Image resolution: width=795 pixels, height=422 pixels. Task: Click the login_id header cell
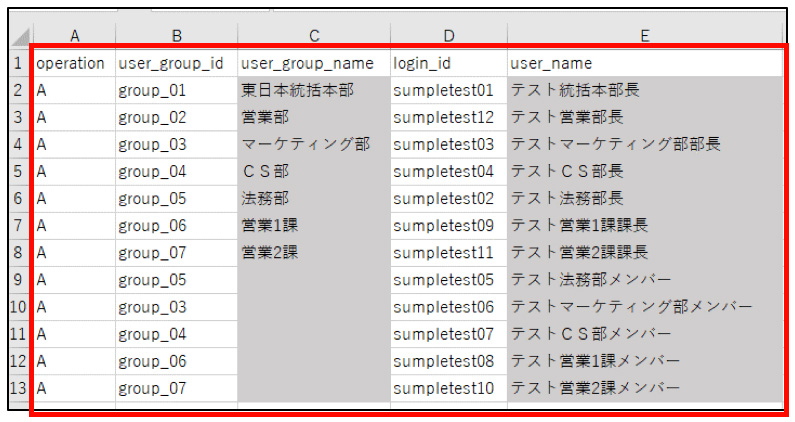point(449,63)
